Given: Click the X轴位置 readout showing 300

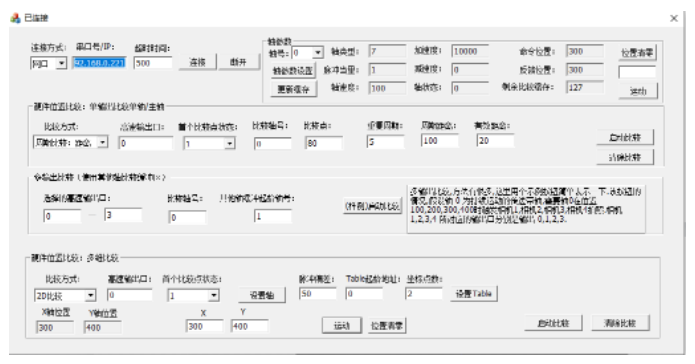Looking at the screenshot, I should pos(55,328).
